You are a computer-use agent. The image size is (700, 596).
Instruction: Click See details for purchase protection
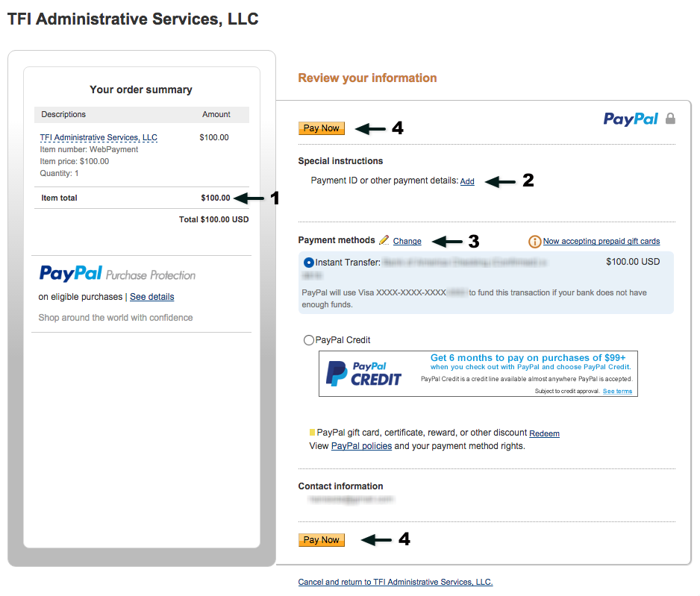pyautogui.click(x=151, y=297)
